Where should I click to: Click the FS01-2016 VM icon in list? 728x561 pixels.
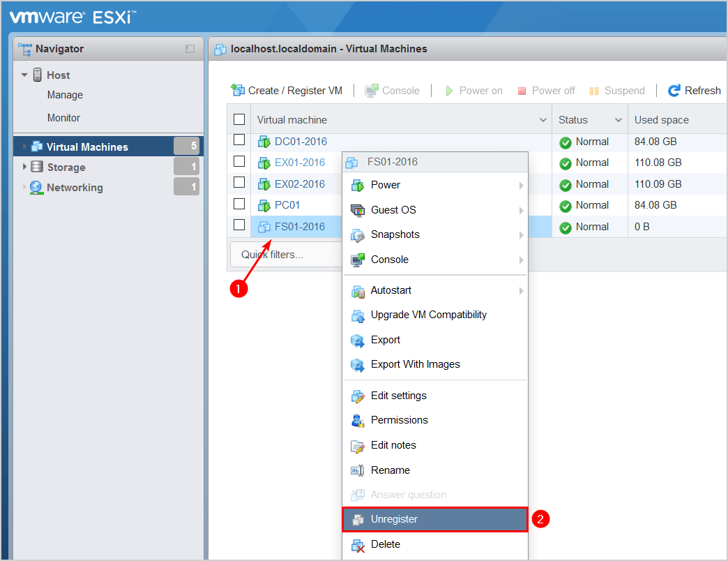264,227
